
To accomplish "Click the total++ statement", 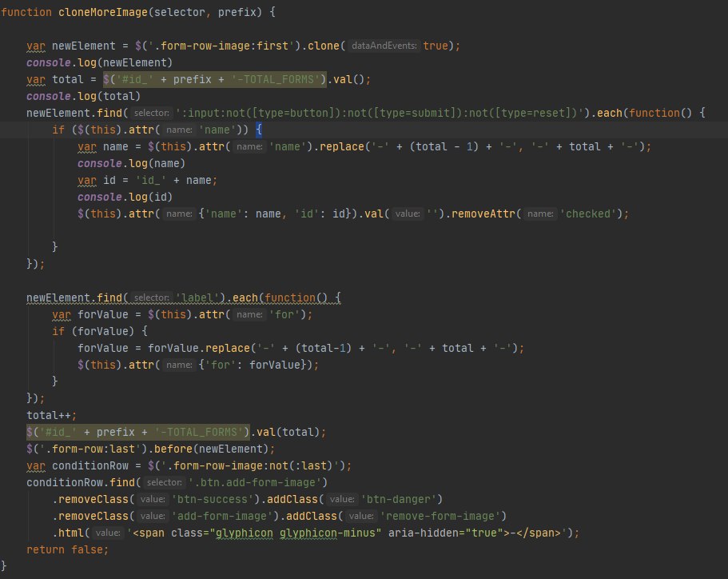I will [x=51, y=415].
